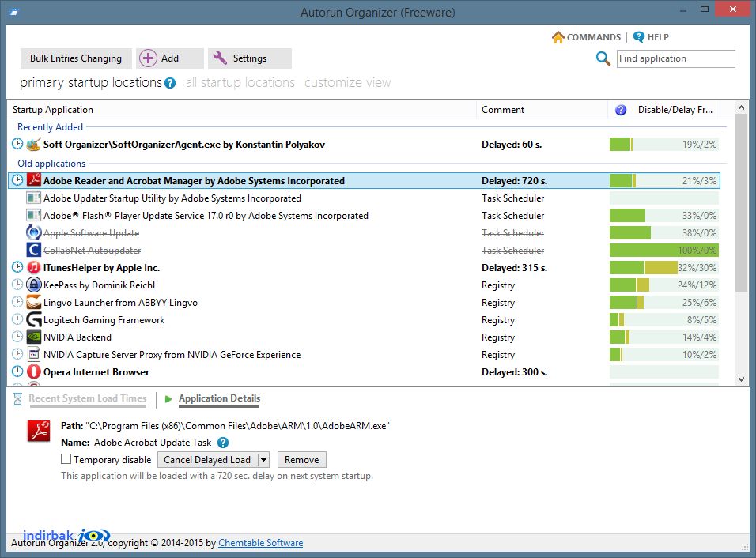The width and height of the screenshot is (756, 558).
Task: Click the Opera Internet Browser red icon
Action: tap(33, 371)
